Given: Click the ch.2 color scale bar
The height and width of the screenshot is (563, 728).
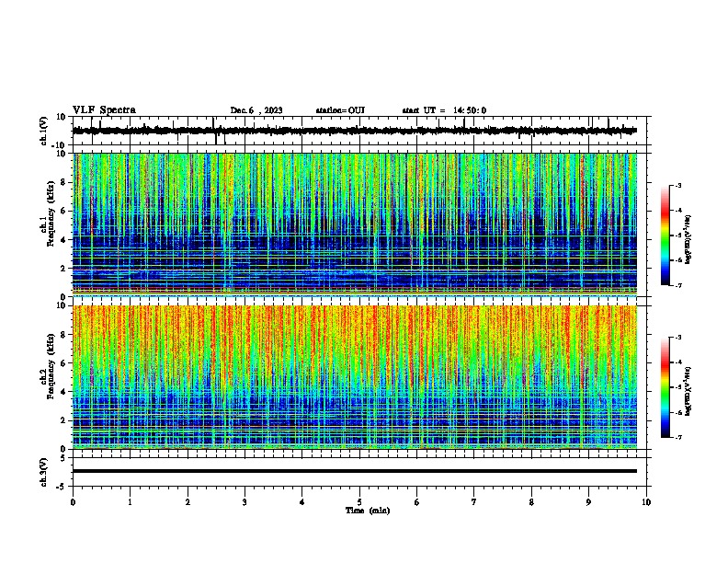Looking at the screenshot, I should click(665, 387).
